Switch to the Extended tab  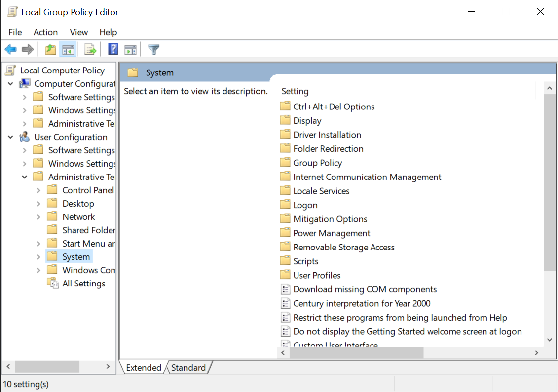[x=144, y=367]
